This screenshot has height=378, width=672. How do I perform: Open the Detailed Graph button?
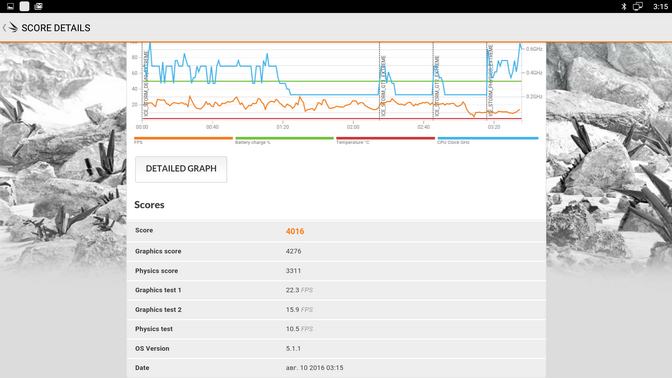tap(181, 169)
